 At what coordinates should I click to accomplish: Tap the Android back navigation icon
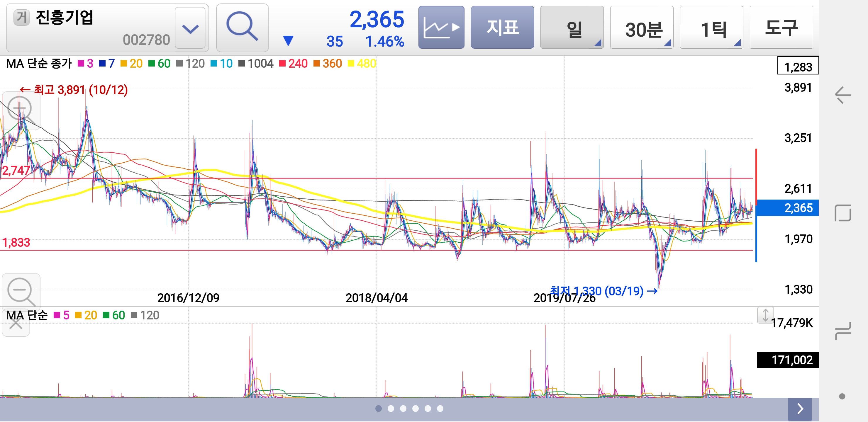pyautogui.click(x=842, y=95)
